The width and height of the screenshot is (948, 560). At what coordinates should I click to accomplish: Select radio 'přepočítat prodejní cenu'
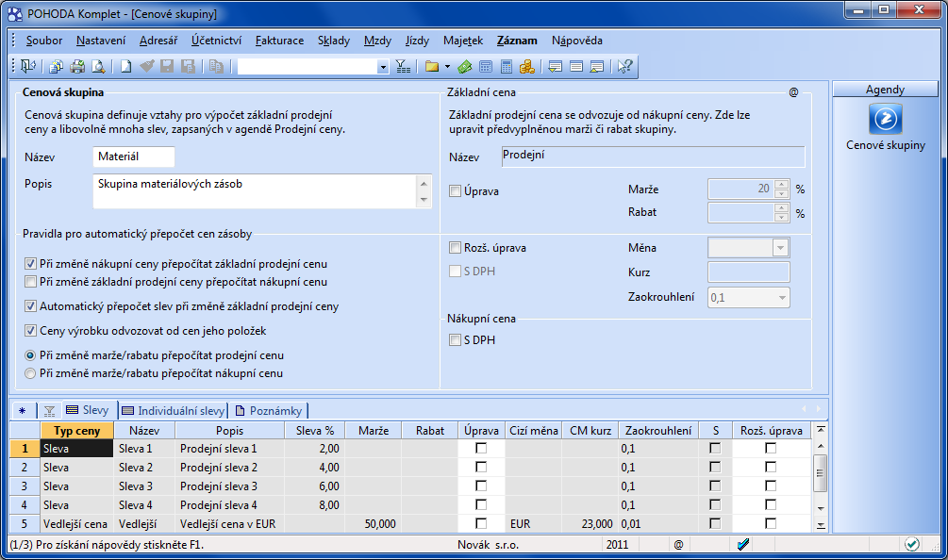[x=29, y=355]
